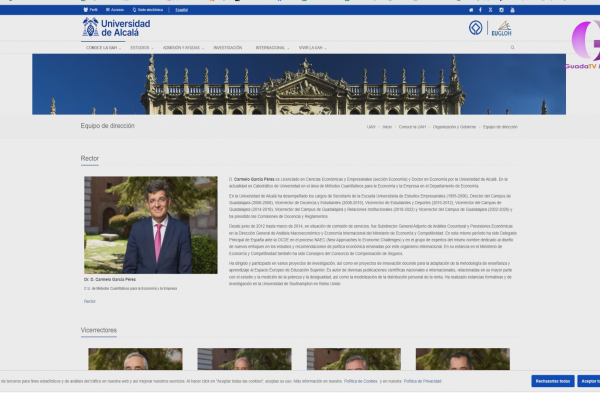Viewport: 600px width, 400px height.
Task: Click the Aceptar todas cookie button
Action: 589,381
